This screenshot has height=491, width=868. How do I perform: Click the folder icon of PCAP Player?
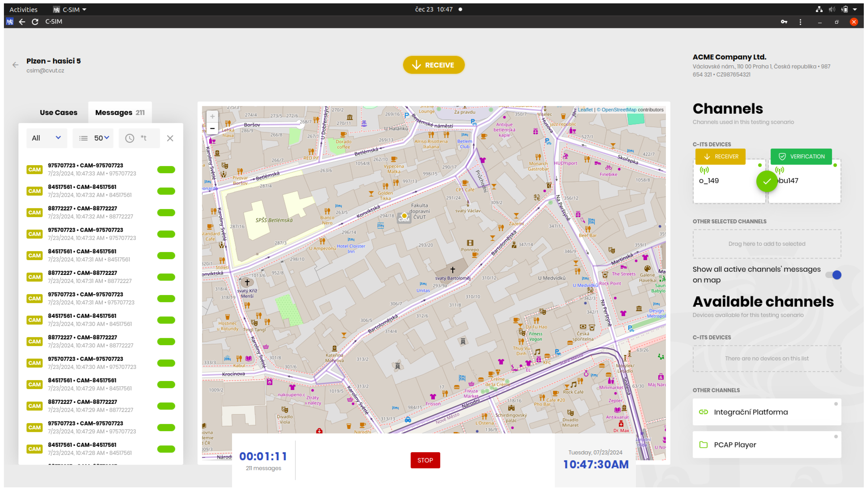point(703,445)
